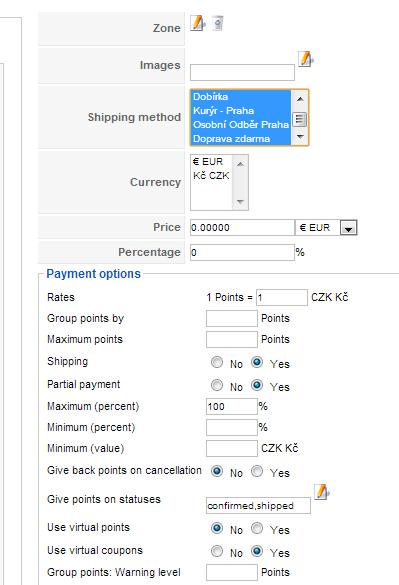The width and height of the screenshot is (399, 585).
Task: Click the Zone edit pencil icon
Action: 197,23
